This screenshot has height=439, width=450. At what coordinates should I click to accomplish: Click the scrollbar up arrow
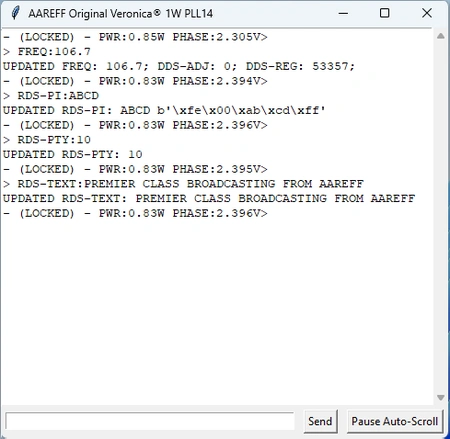click(x=440, y=36)
